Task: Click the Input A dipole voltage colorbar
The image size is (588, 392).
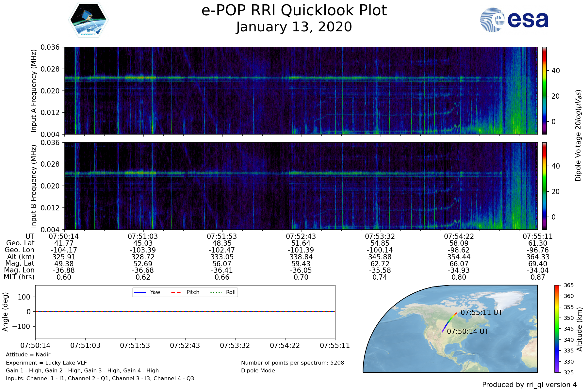Action: point(544,90)
